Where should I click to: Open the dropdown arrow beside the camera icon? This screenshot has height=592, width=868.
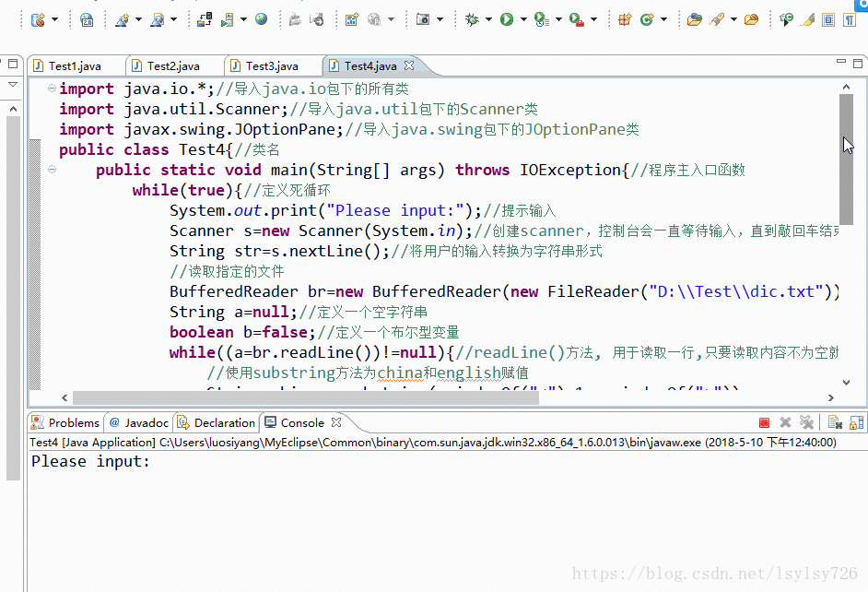tap(440, 20)
